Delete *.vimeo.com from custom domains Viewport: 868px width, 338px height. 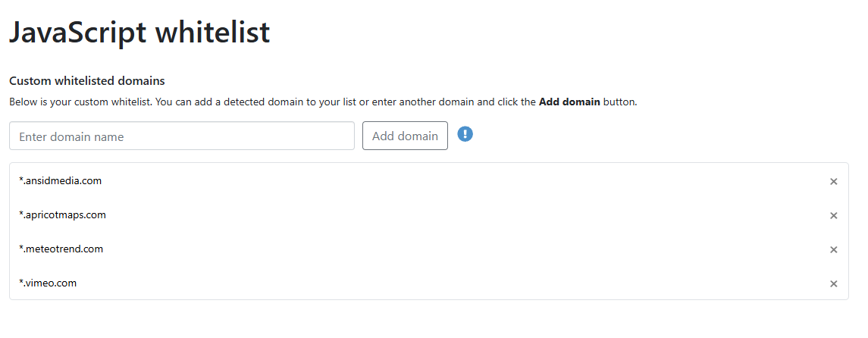tap(833, 283)
